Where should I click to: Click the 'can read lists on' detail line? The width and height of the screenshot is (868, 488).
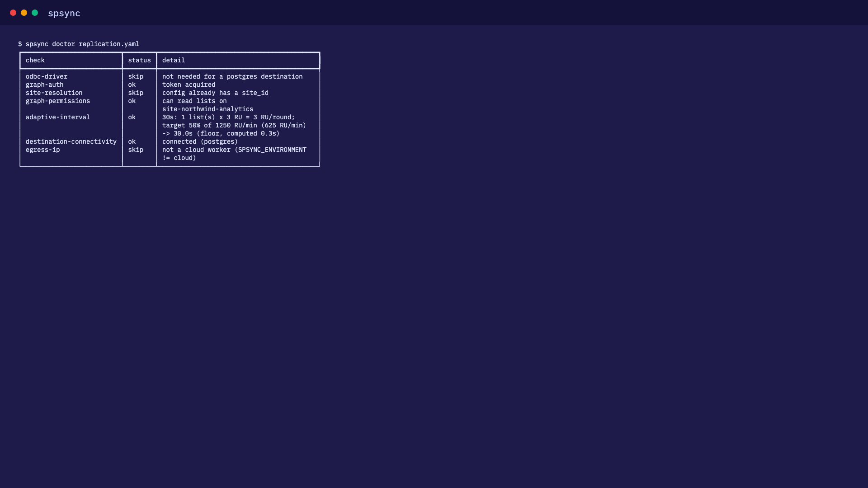pos(194,101)
